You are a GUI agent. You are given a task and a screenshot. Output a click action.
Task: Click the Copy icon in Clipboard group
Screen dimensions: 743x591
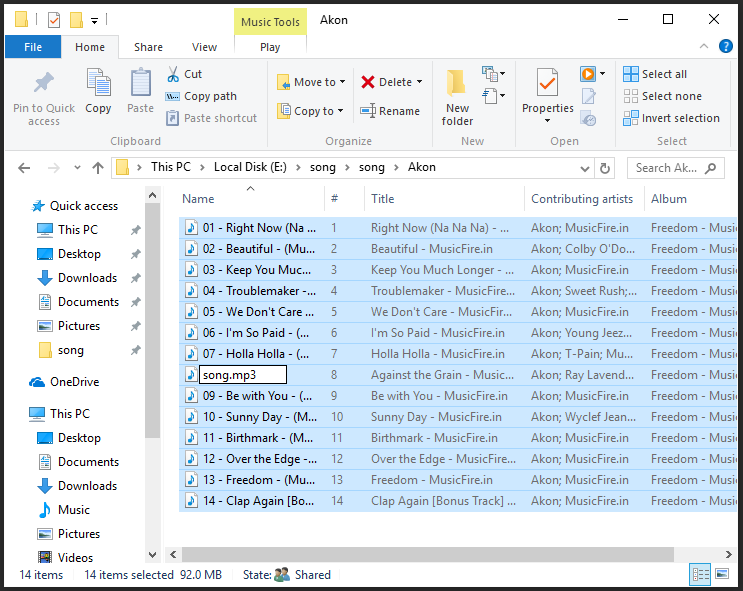coord(98,82)
